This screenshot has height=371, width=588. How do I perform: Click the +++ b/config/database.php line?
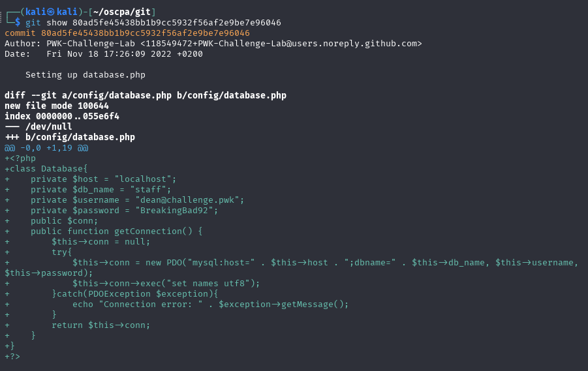(70, 137)
